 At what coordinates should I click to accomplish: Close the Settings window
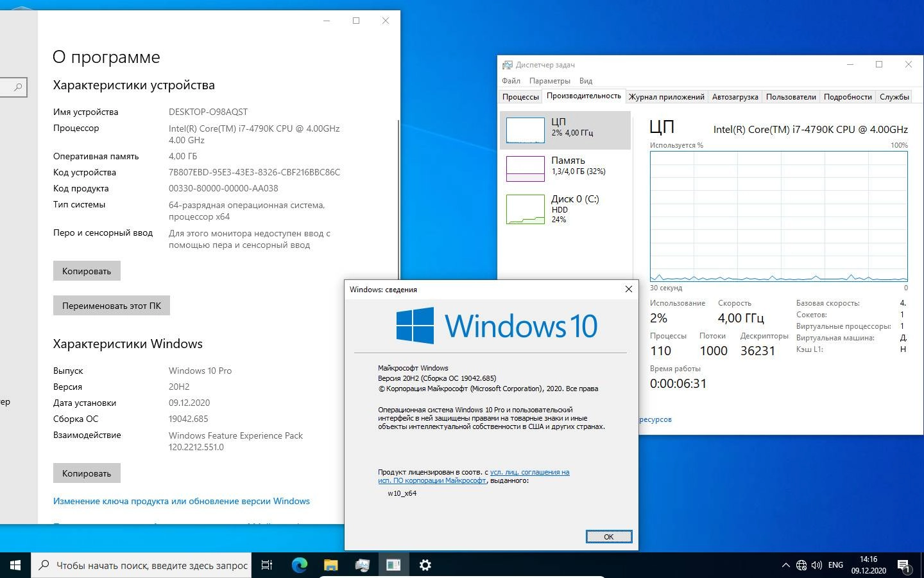coord(386,21)
